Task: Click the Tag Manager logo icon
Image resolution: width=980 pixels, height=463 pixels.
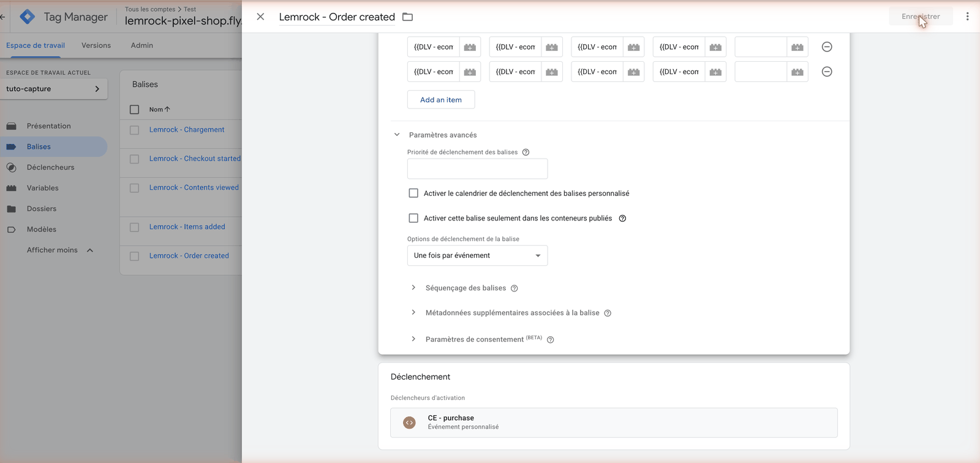Action: click(27, 17)
